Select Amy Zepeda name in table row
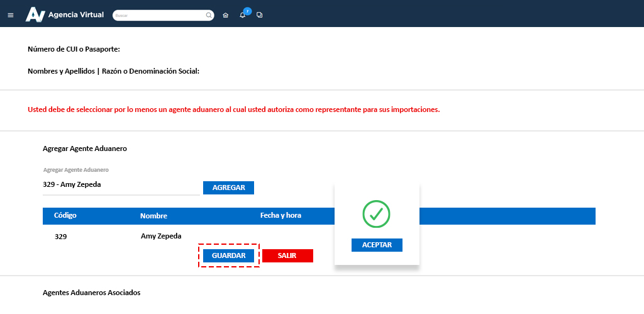The height and width of the screenshot is (314, 644). (x=161, y=236)
